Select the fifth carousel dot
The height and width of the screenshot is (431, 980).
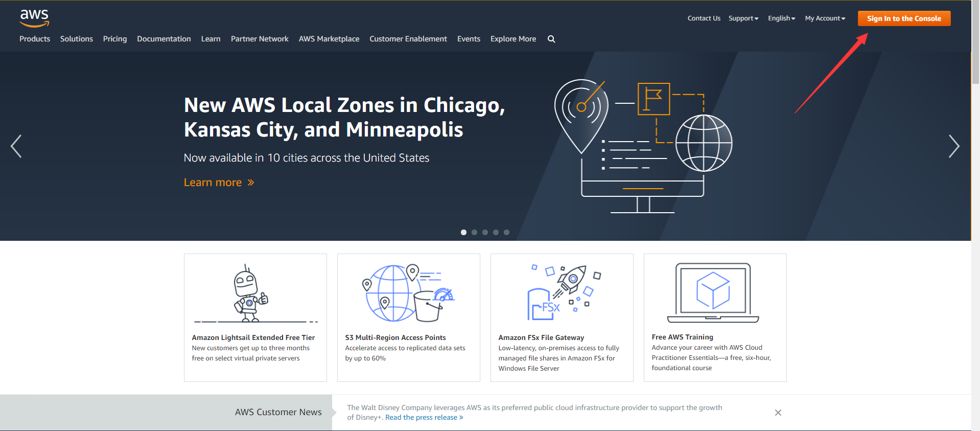(506, 232)
